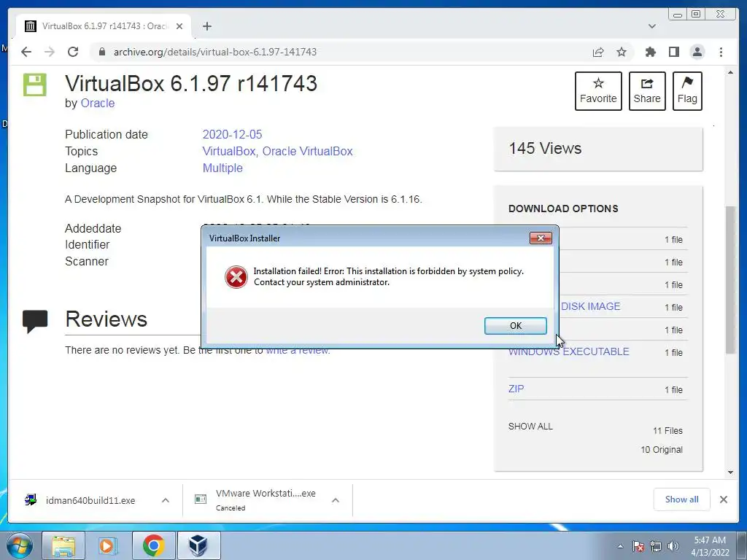This screenshot has height=560, width=747.
Task: Open Windows Media Player from taskbar
Action: [108, 545]
